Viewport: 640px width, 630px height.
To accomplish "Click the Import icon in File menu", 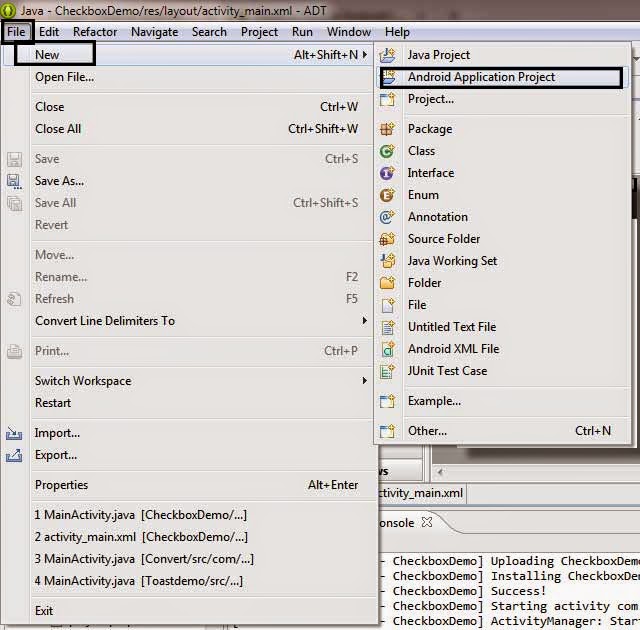I will click(14, 433).
